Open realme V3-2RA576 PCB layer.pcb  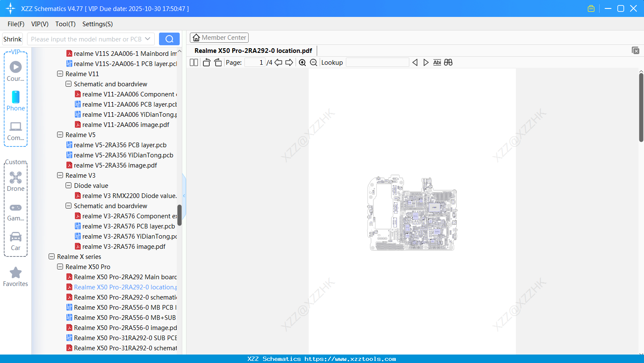(125, 226)
